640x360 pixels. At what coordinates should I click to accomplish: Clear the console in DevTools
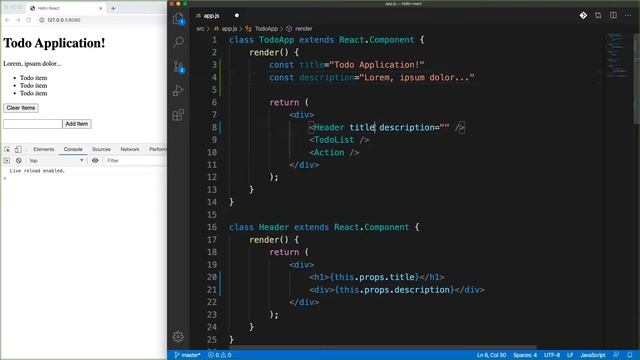click(x=19, y=161)
